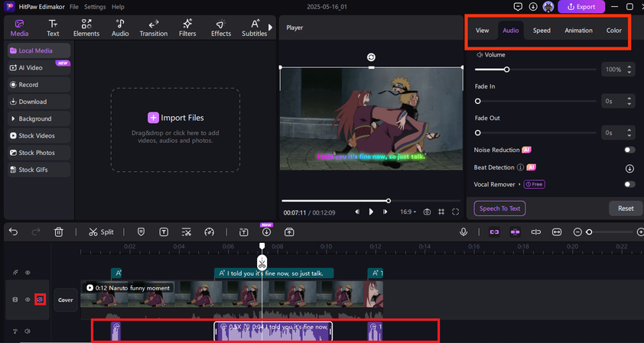644x343 pixels.
Task: Open the Help menu
Action: [118, 7]
